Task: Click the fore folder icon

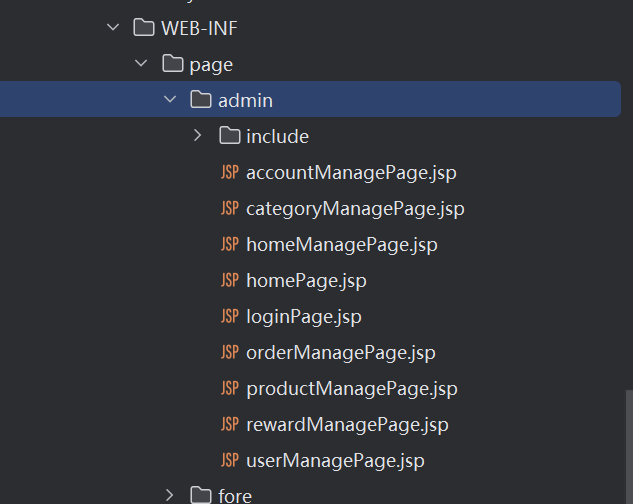Action: tap(201, 495)
